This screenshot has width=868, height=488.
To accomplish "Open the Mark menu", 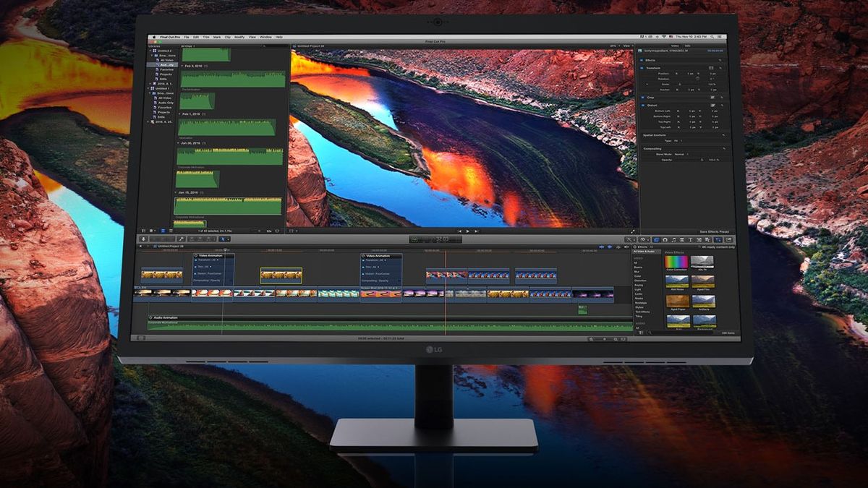I will click(217, 37).
